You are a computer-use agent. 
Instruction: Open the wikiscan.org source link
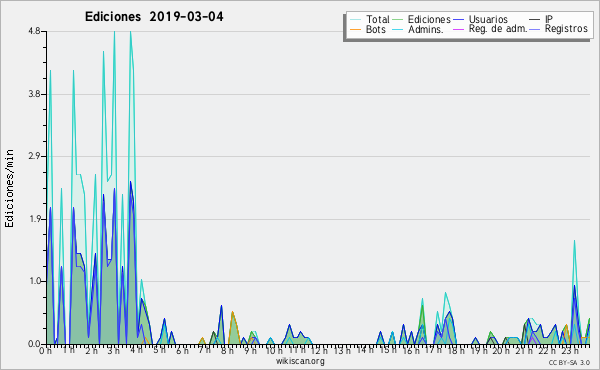(x=300, y=361)
